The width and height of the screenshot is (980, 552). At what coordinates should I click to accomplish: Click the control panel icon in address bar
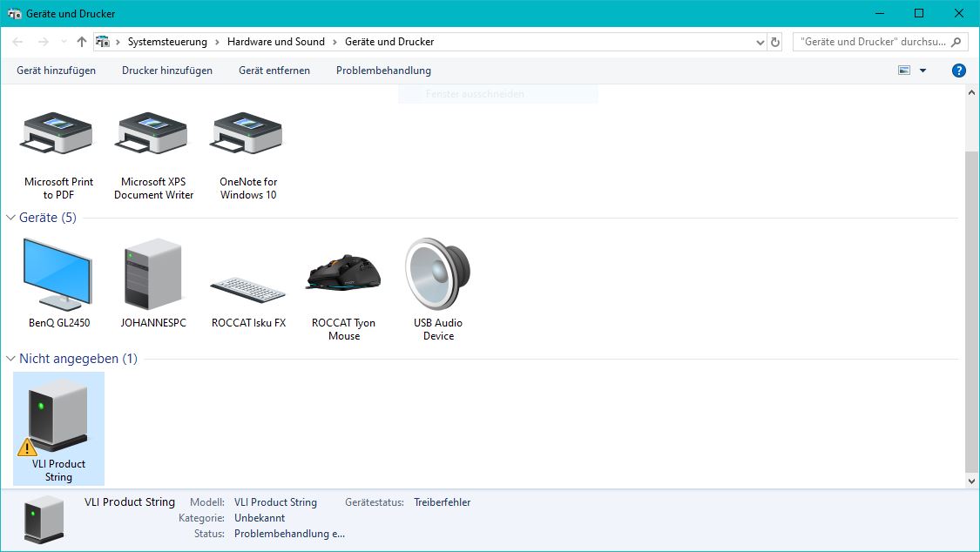click(x=103, y=42)
